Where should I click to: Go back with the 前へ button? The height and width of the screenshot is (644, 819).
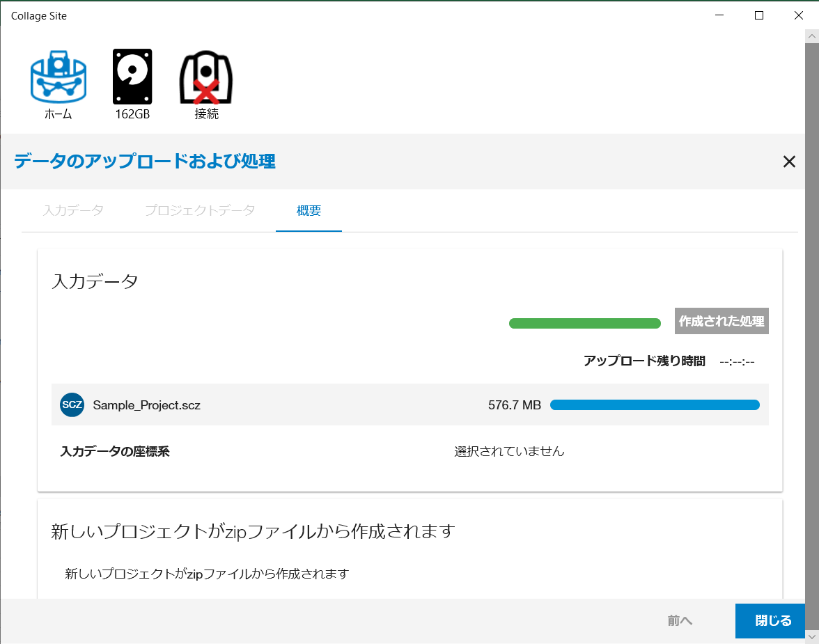click(680, 620)
